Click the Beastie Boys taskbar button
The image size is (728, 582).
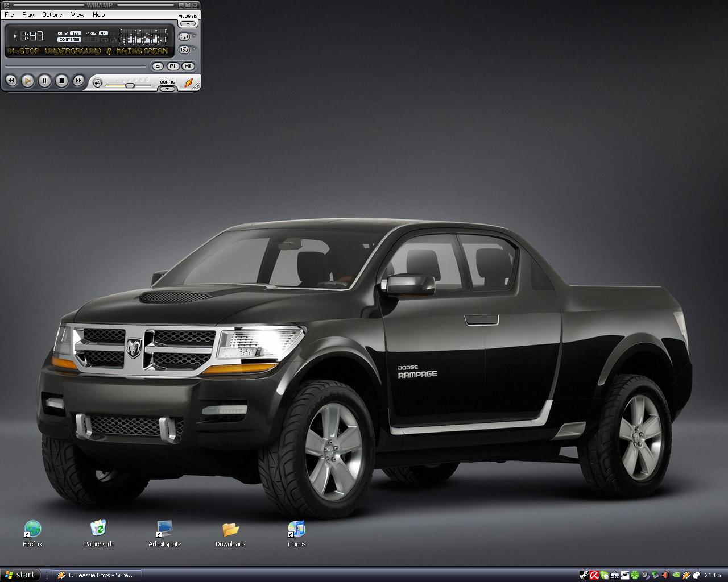[97, 575]
